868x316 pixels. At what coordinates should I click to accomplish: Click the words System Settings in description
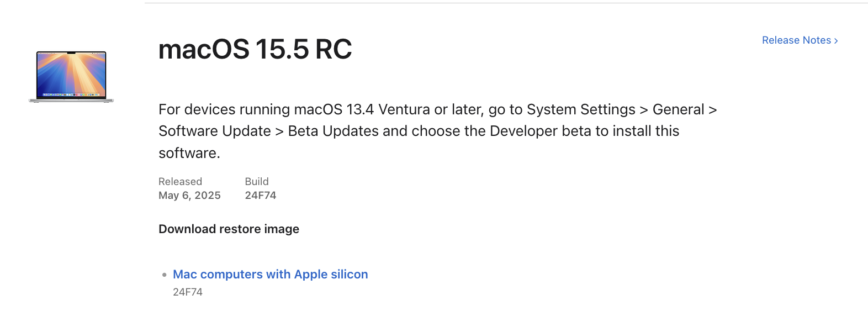581,109
